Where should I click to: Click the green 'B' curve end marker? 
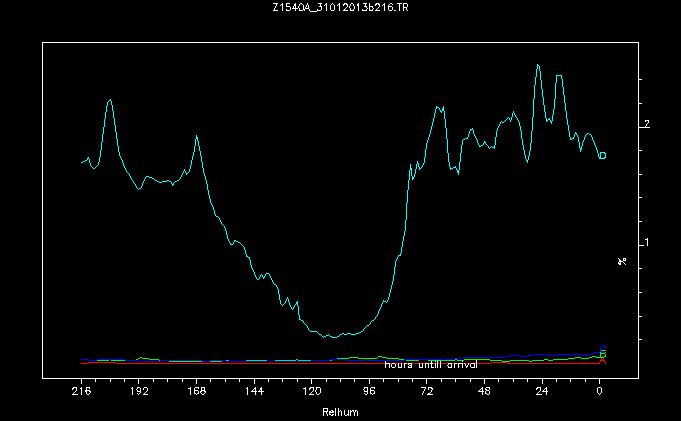[x=602, y=355]
